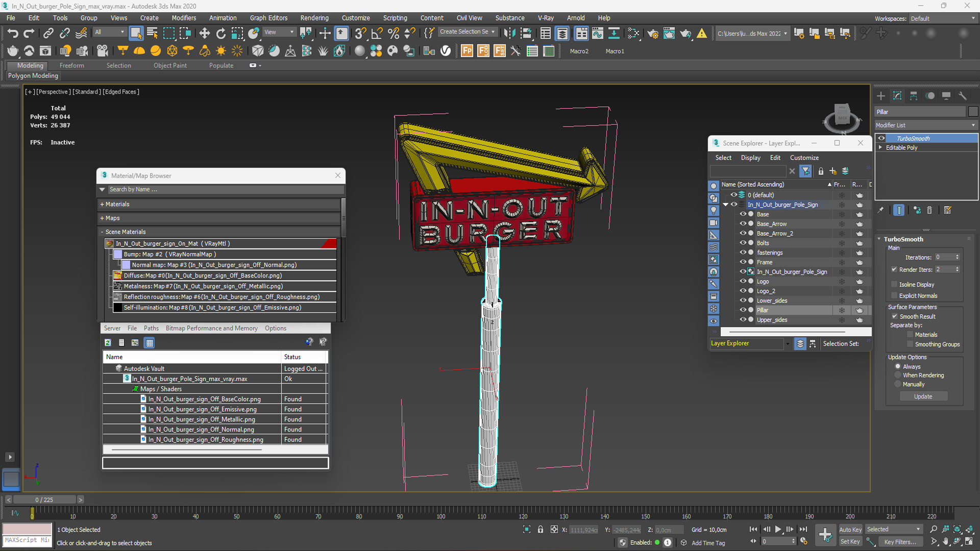
Task: Open the Workspaces Default dropdown
Action: pyautogui.click(x=943, y=18)
